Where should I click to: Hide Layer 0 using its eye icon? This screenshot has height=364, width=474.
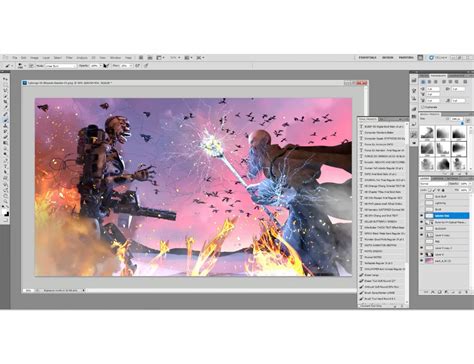coord(421,254)
